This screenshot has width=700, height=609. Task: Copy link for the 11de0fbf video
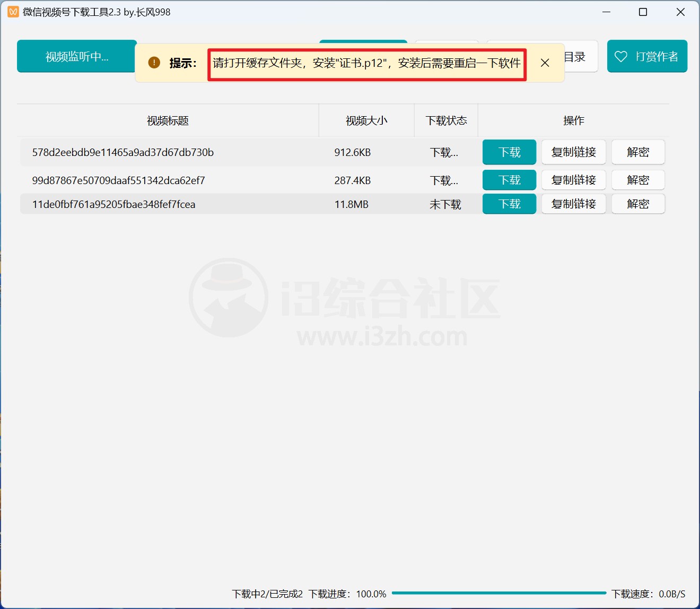573,204
